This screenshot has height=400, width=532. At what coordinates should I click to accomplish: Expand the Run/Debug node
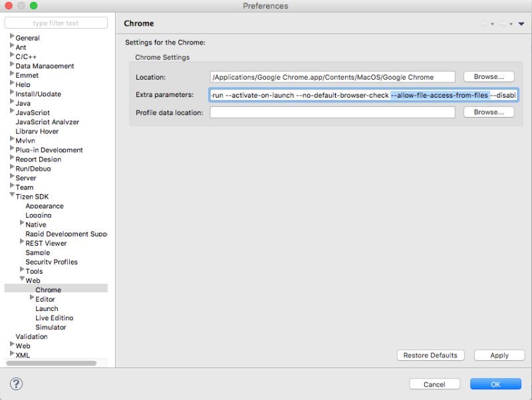coord(12,166)
